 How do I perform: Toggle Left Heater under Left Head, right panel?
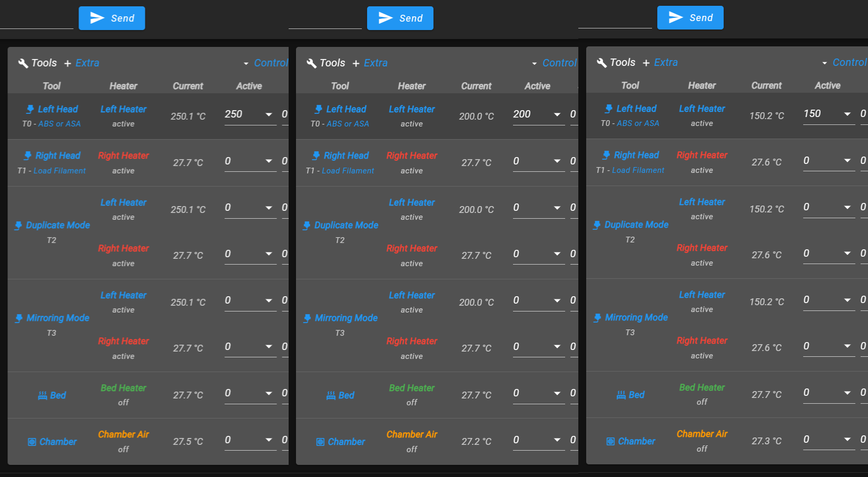click(x=702, y=109)
